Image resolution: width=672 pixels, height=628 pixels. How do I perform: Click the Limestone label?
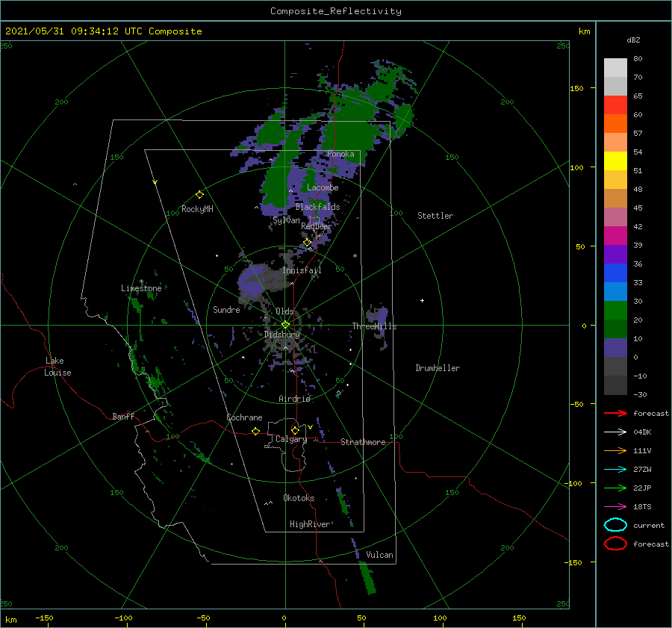(141, 288)
